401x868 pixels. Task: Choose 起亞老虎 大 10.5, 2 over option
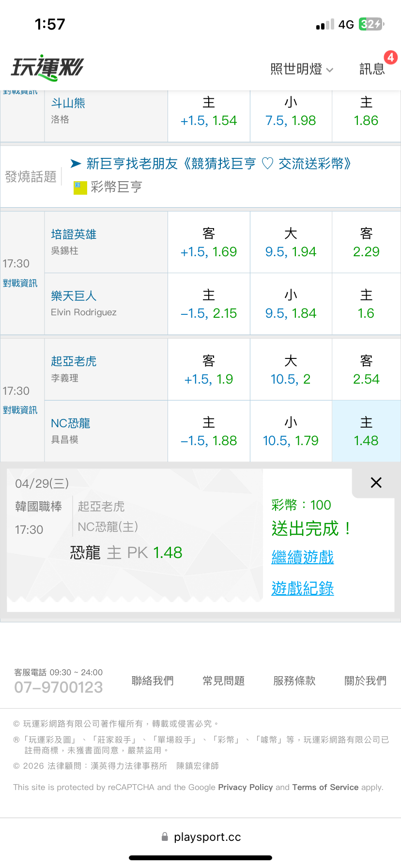tap(291, 370)
